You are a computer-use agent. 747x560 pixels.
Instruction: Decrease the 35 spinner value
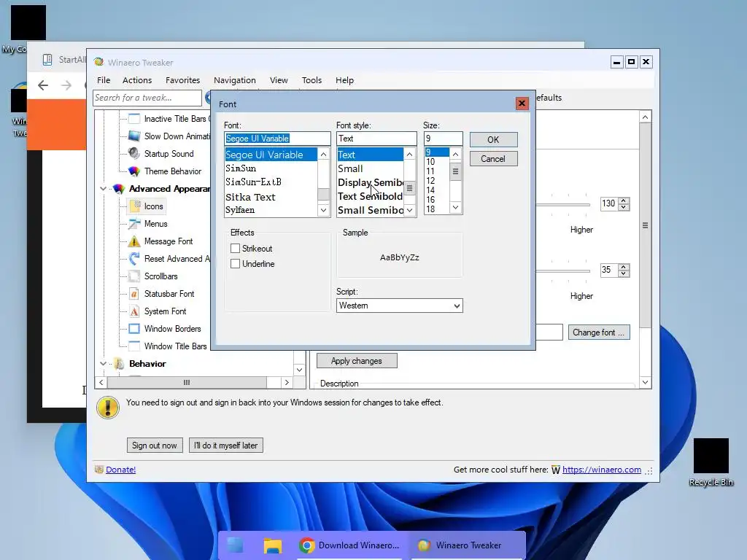tap(623, 273)
